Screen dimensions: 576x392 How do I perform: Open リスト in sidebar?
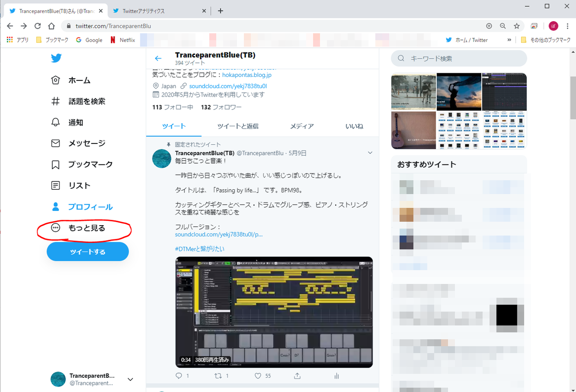[71, 186]
